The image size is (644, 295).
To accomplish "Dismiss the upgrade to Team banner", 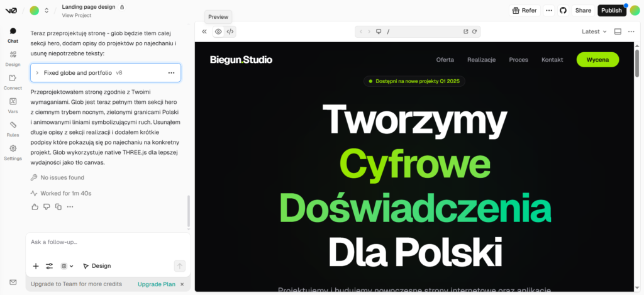I will tap(182, 284).
